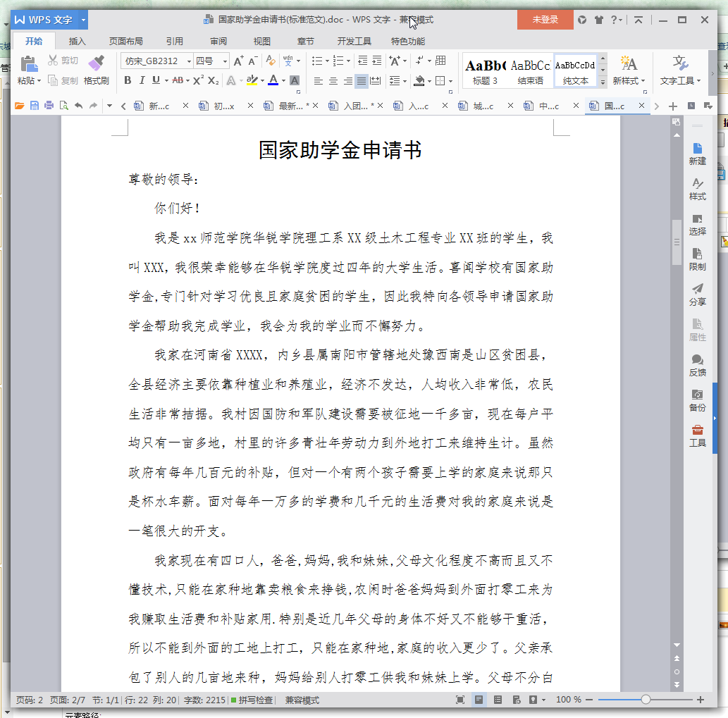This screenshot has width=728, height=718.
Task: Click the zoom slider handle
Action: [x=646, y=700]
